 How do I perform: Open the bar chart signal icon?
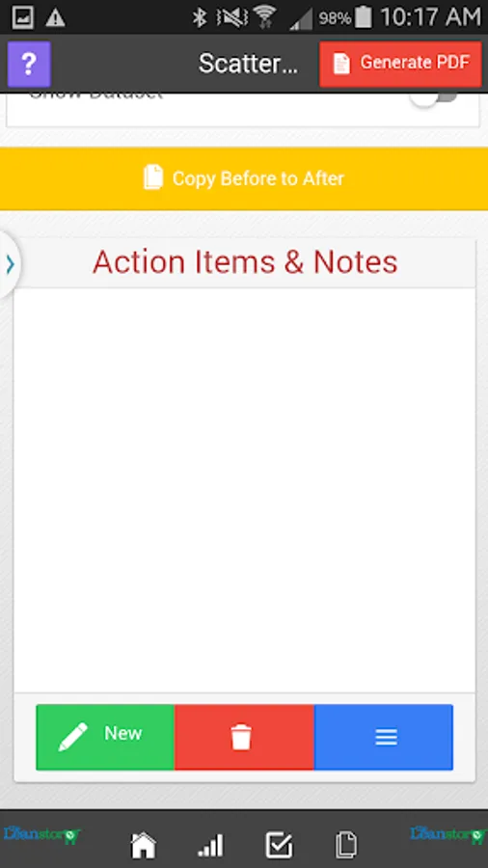click(x=210, y=845)
